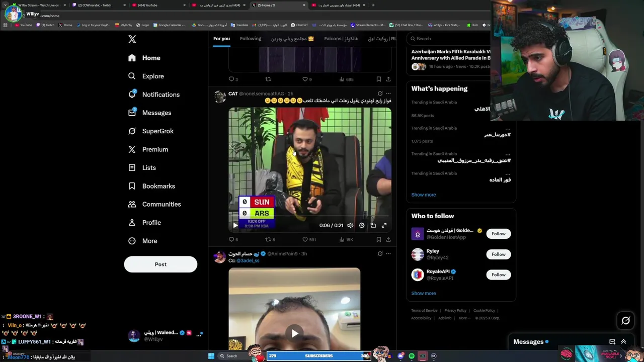This screenshot has width=644, height=362.
Task: View analytics of CAT post 15K views
Action: pos(346,240)
